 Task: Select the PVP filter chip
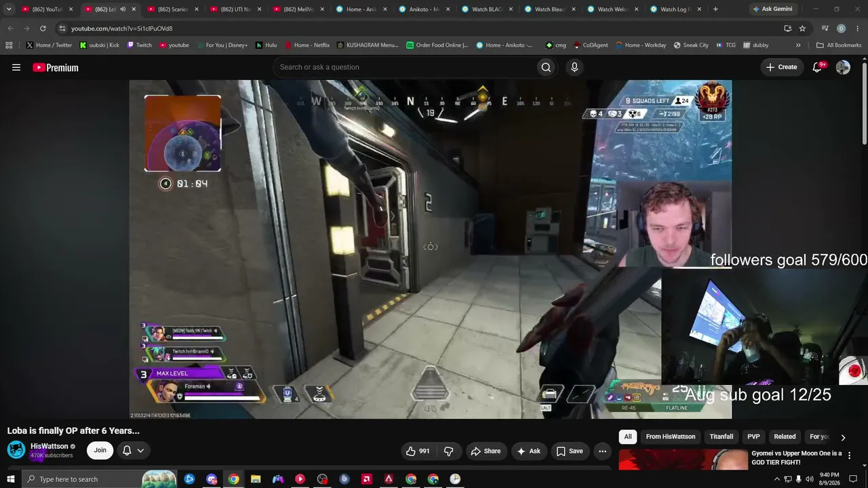753,437
